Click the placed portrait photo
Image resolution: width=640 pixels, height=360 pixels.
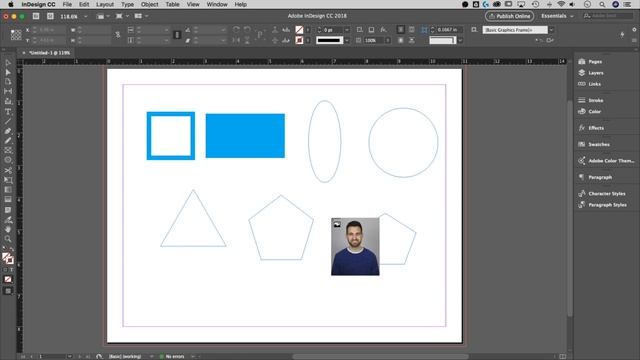[x=355, y=247]
